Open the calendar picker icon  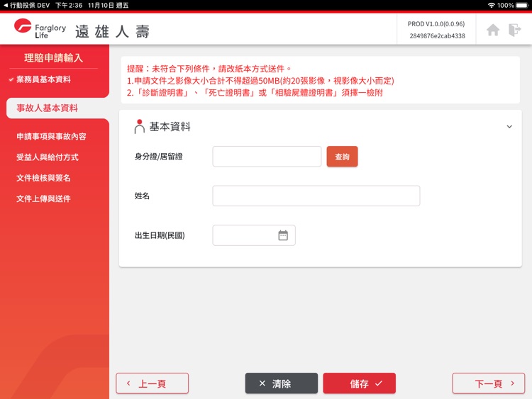pos(283,235)
